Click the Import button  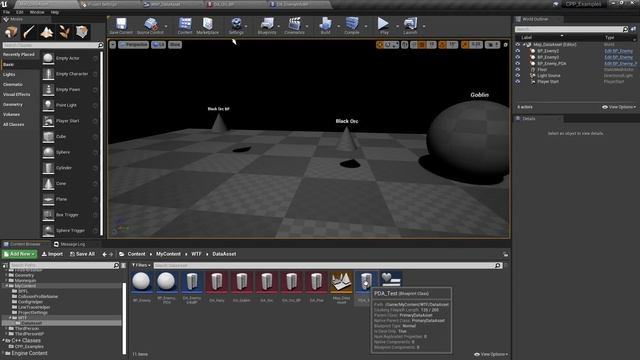[x=52, y=254]
